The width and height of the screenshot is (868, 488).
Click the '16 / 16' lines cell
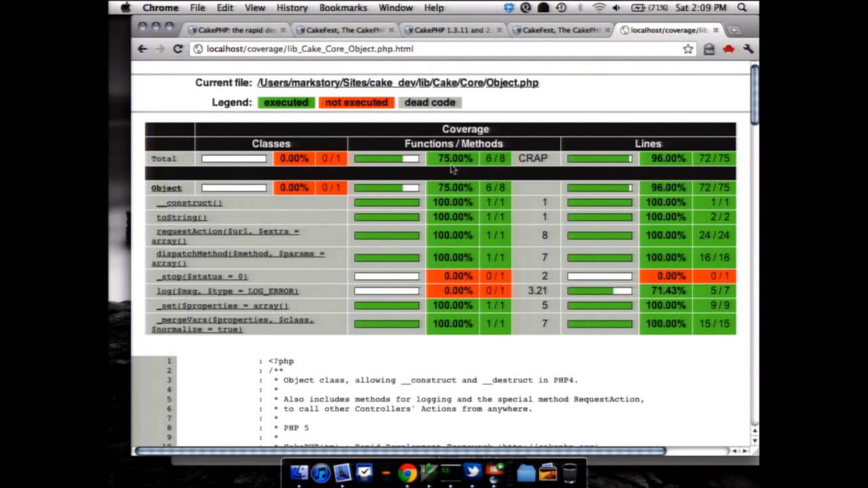(x=714, y=258)
